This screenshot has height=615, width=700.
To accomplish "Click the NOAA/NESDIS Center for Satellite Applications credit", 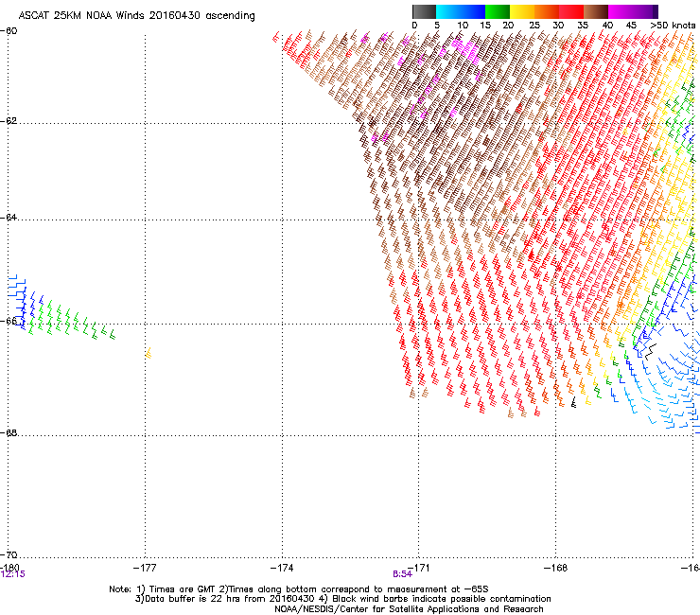I will pyautogui.click(x=409, y=609).
